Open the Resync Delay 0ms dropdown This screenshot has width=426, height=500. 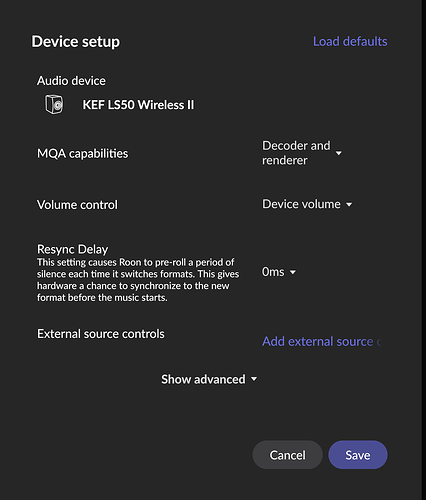click(279, 272)
